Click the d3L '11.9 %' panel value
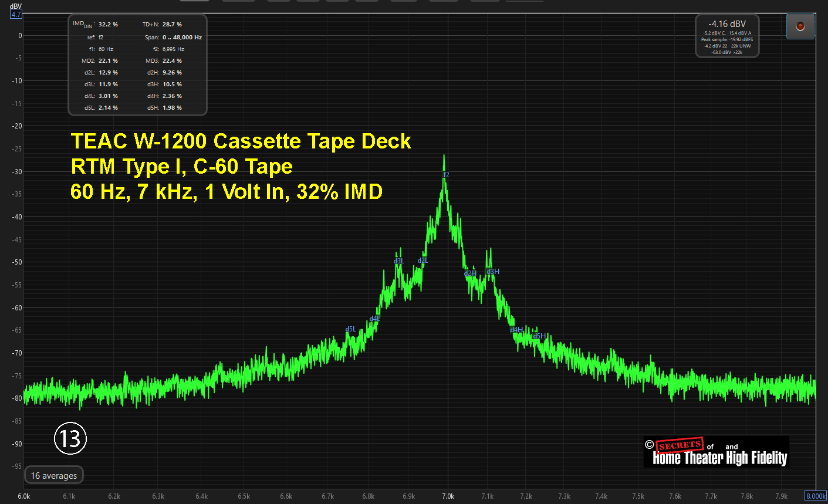The image size is (828, 504). (108, 84)
